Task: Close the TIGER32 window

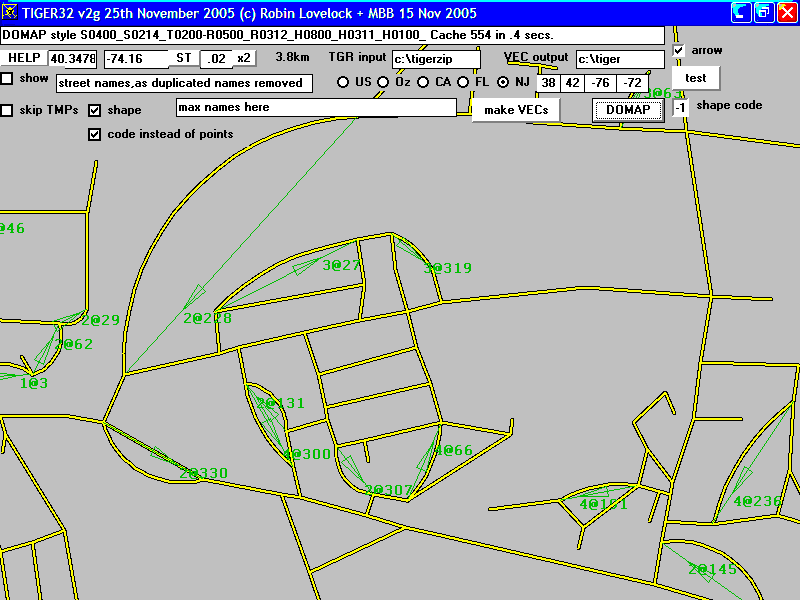Action: [786, 12]
